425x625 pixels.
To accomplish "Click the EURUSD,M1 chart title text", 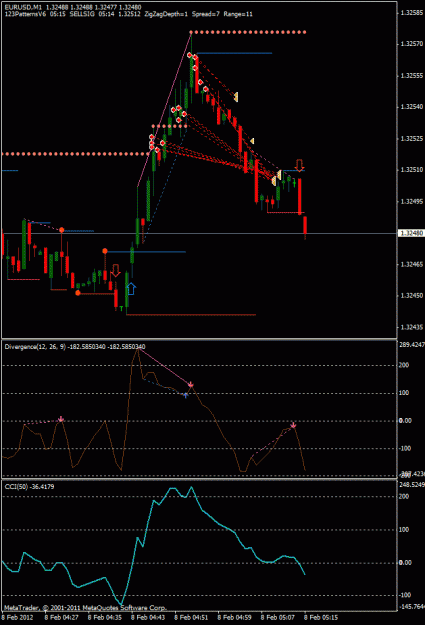I will tap(23, 7).
